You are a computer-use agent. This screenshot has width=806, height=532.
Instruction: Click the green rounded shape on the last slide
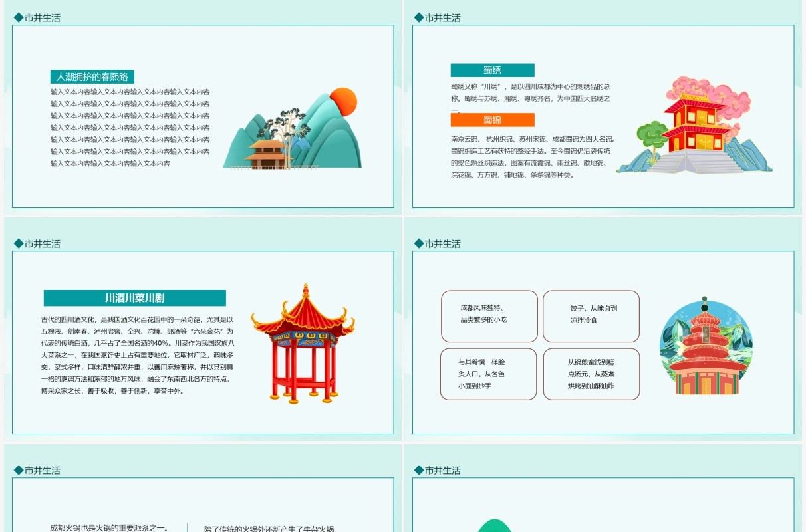(495, 525)
